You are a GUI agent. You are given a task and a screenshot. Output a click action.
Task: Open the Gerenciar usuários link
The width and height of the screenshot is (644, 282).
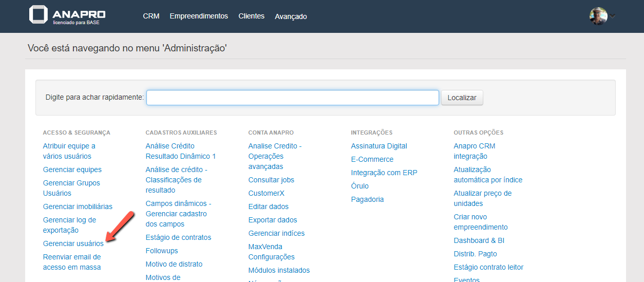coord(73,243)
